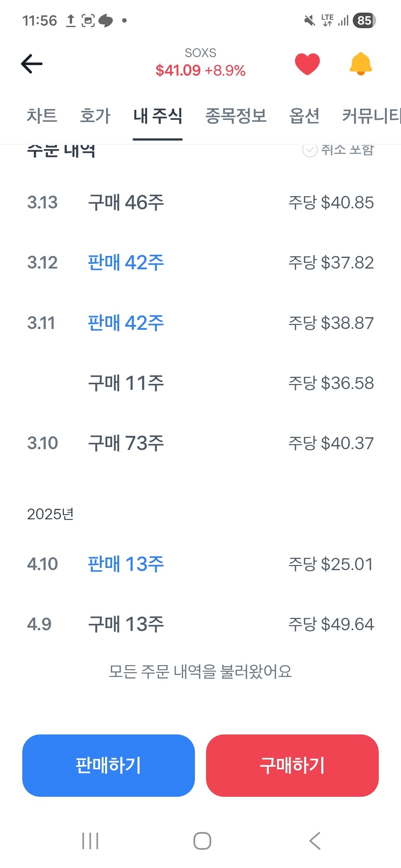Tap the Android navigation back chevron
This screenshot has height=868, width=401.
(x=315, y=841)
